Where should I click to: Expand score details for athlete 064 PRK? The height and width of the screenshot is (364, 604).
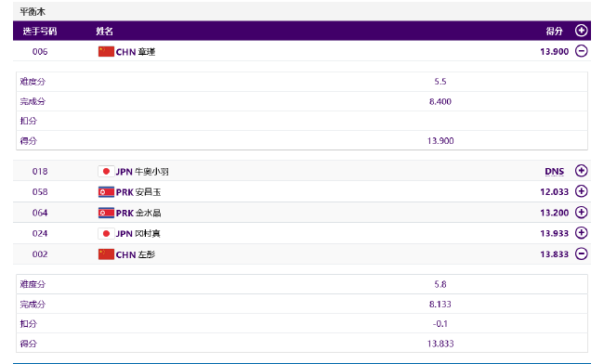coord(582,212)
